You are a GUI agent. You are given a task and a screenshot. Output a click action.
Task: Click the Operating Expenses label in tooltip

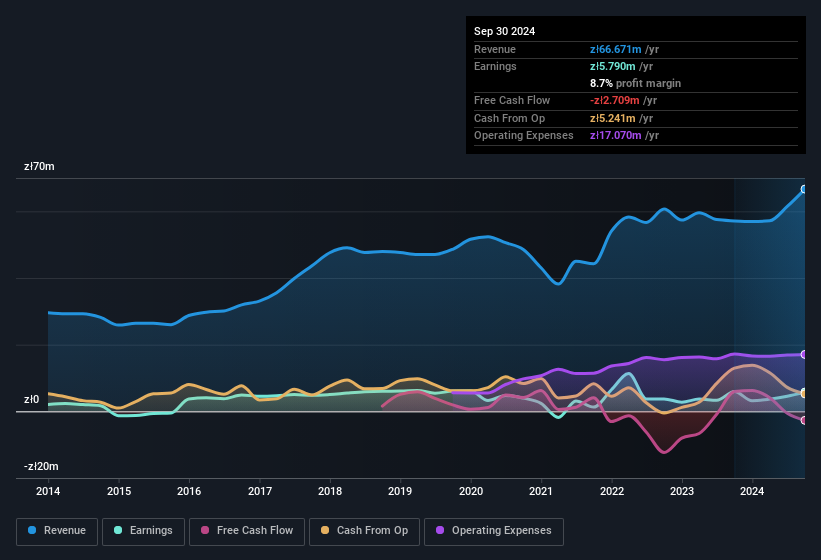click(524, 136)
